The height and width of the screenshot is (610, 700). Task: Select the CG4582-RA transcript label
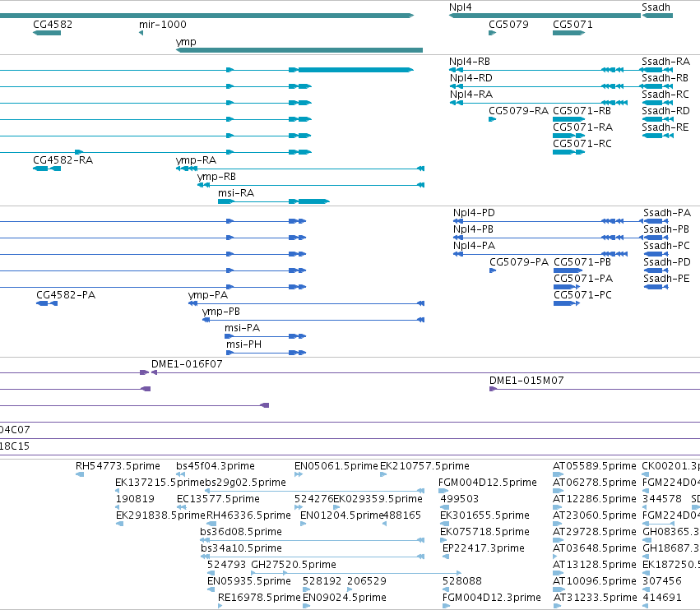(x=63, y=160)
